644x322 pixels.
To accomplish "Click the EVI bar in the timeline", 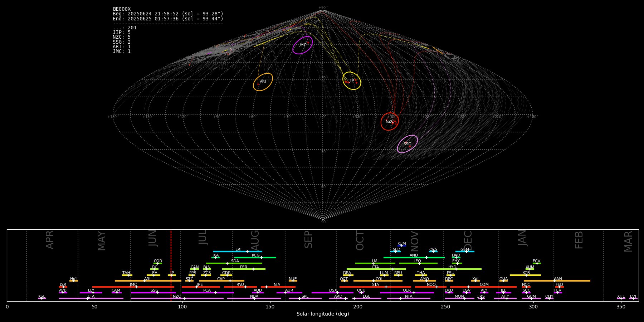I will point(633,298).
